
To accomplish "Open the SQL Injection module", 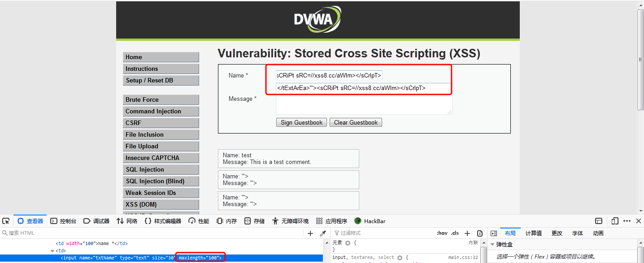I will click(x=161, y=170).
